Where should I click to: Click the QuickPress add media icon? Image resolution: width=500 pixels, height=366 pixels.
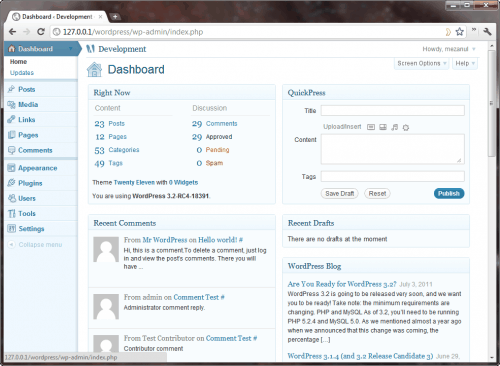tap(406, 127)
